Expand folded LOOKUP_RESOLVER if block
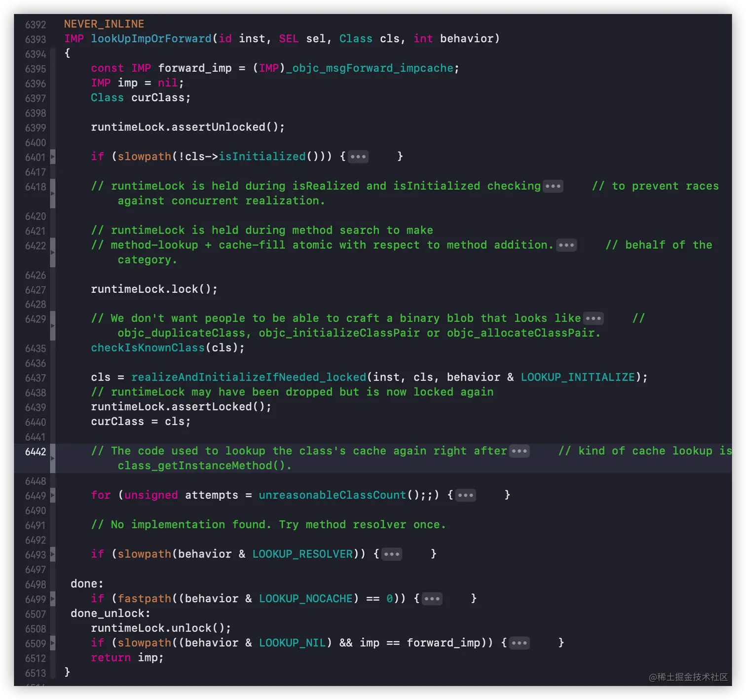 392,554
